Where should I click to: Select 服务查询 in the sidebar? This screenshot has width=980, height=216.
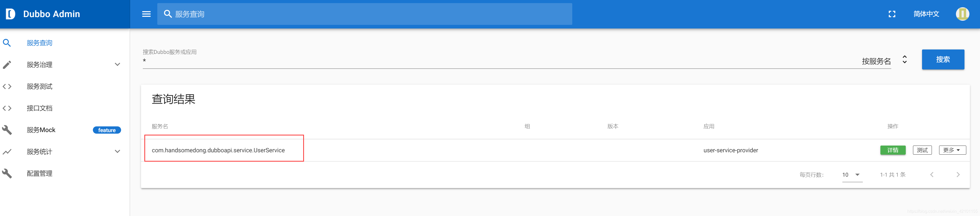[40, 43]
